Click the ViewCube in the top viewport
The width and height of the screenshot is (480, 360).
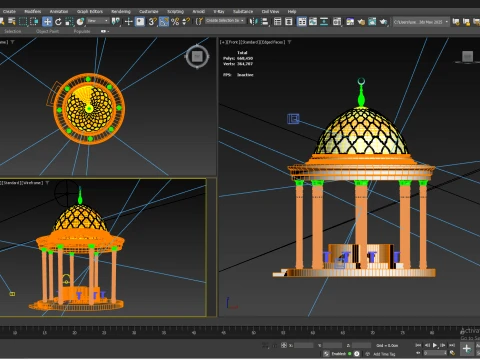(197, 56)
